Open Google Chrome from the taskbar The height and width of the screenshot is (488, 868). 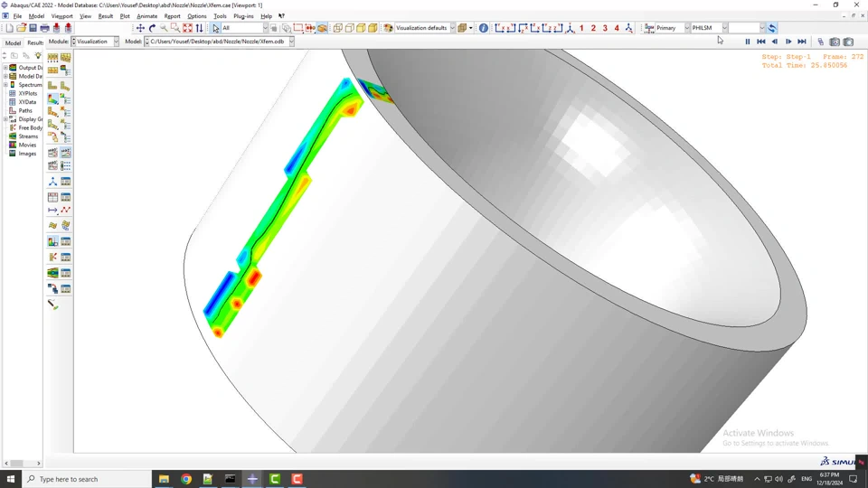186,479
